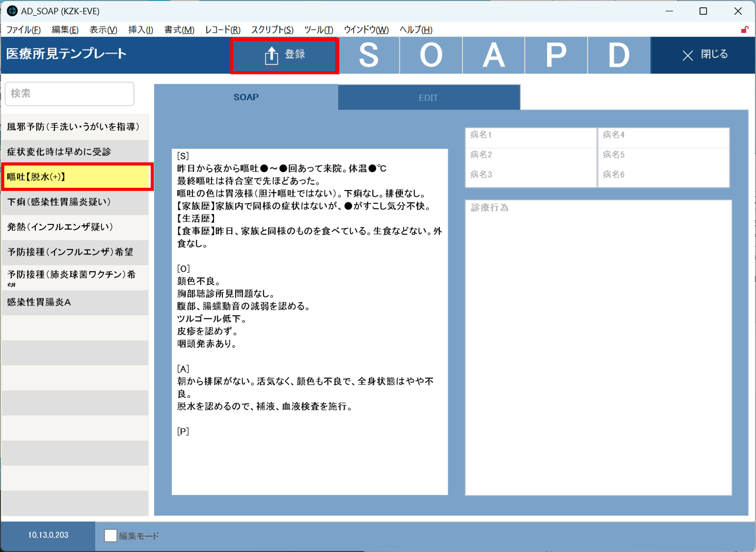Click the 病名1 field
This screenshot has width=756, height=552.
pos(531,138)
